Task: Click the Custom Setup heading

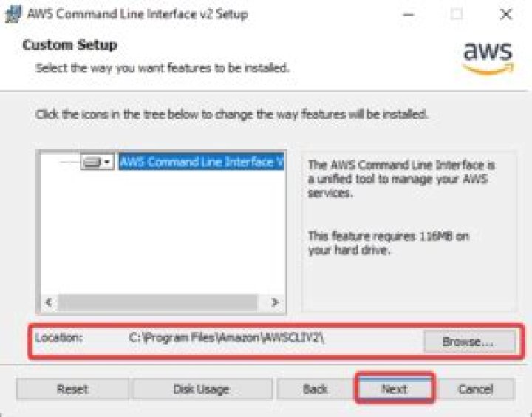Action: point(69,45)
